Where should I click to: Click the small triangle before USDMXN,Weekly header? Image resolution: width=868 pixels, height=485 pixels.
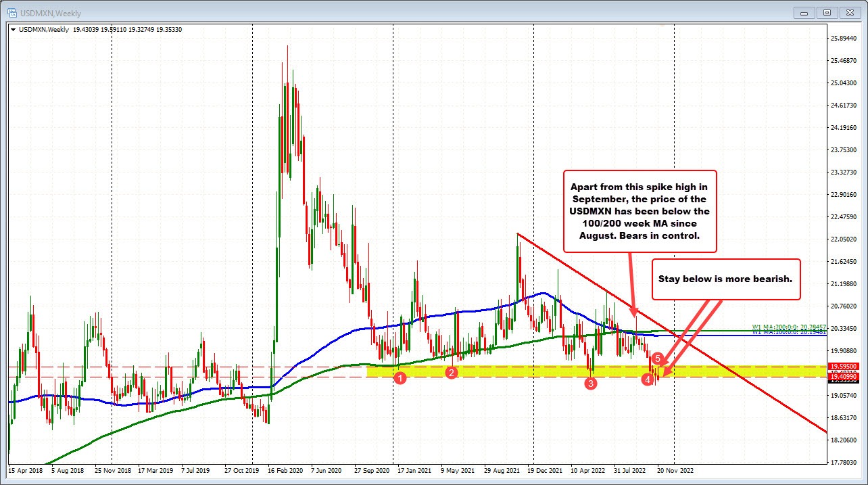pyautogui.click(x=11, y=29)
